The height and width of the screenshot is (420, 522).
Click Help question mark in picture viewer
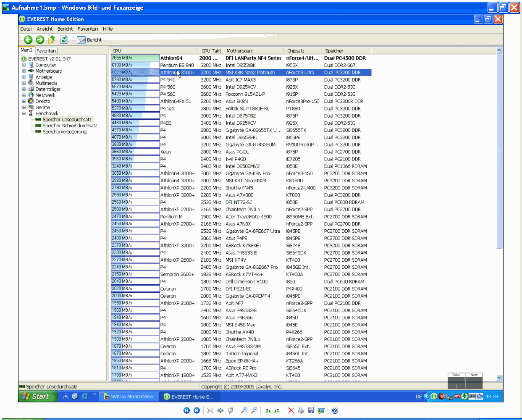click(335, 410)
